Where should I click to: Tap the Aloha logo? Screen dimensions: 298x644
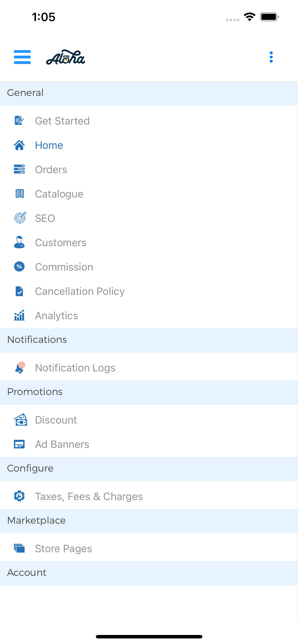65,57
